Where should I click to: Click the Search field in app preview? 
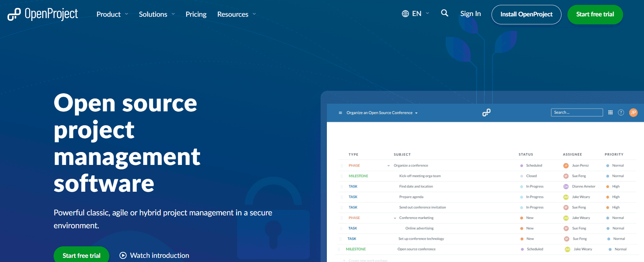pos(577,112)
